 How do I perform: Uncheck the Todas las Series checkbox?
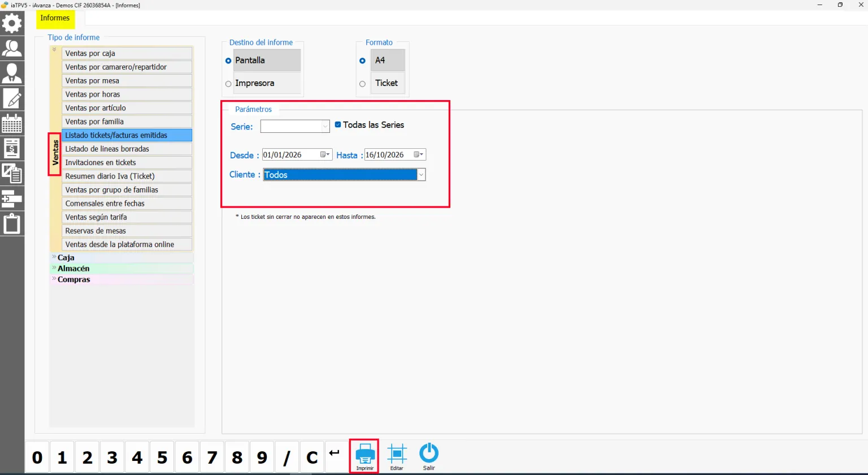click(x=338, y=124)
